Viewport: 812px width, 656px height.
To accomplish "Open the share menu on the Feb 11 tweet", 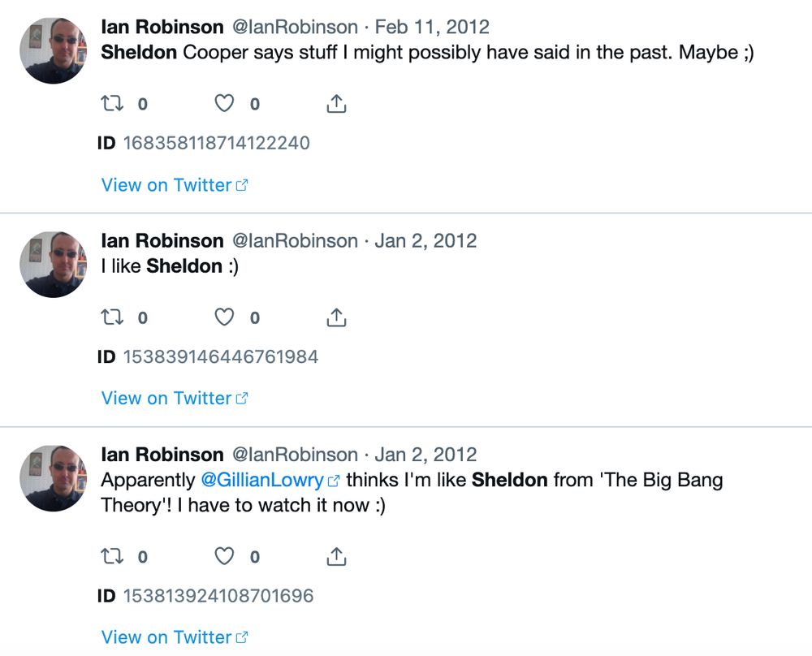I will [x=336, y=102].
